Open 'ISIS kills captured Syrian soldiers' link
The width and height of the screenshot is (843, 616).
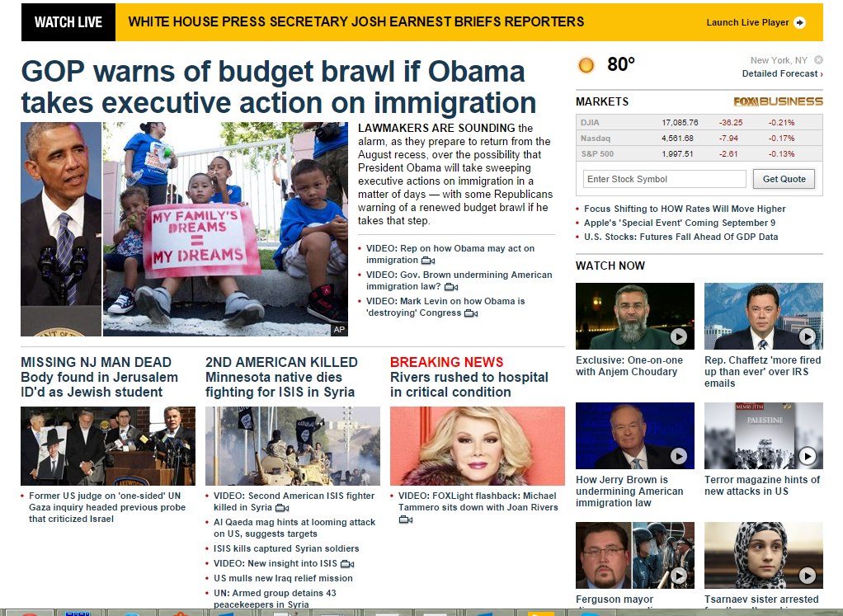point(286,549)
